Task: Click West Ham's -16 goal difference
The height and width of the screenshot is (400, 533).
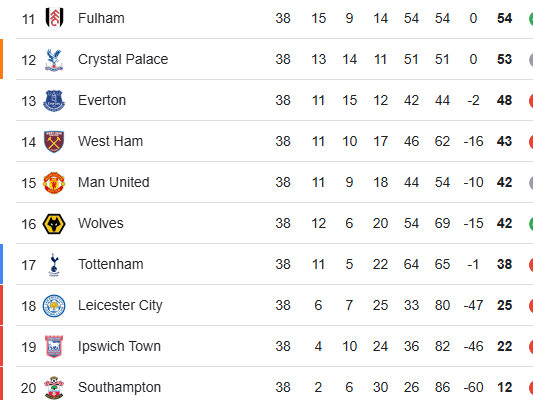Action: point(473,141)
